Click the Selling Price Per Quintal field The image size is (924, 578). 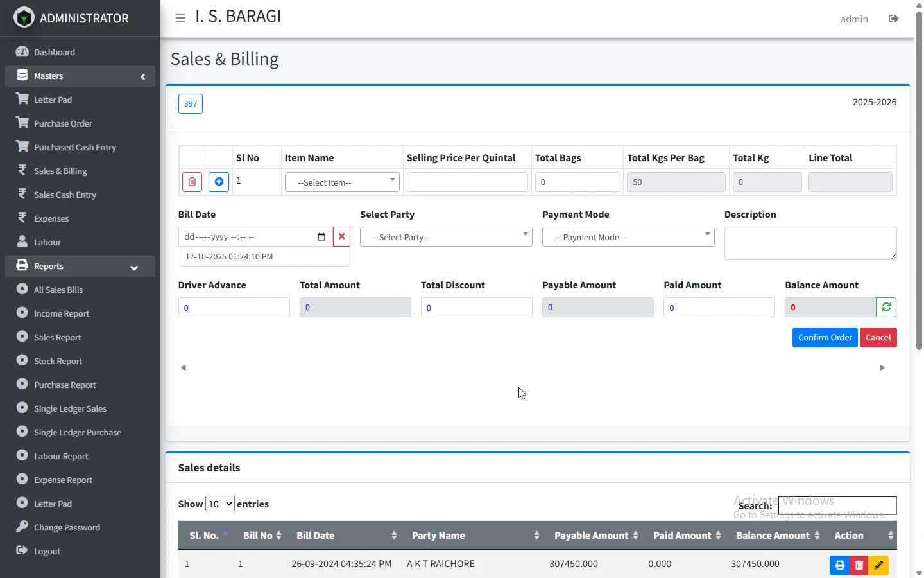[x=466, y=182]
